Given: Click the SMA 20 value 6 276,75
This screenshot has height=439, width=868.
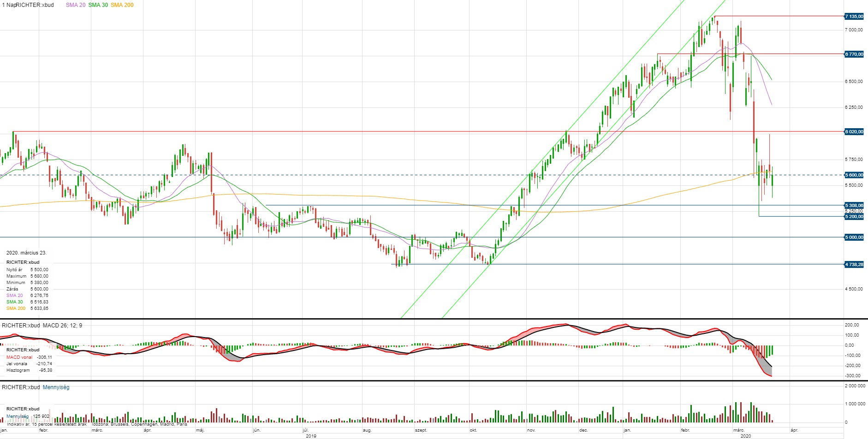Looking at the screenshot, I should pyautogui.click(x=39, y=296).
